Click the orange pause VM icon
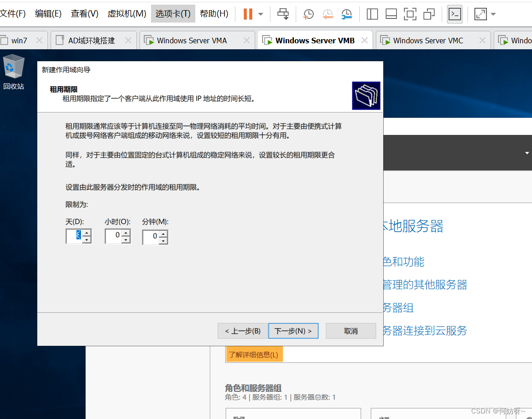Screen dimensions: 532x419 [248, 14]
